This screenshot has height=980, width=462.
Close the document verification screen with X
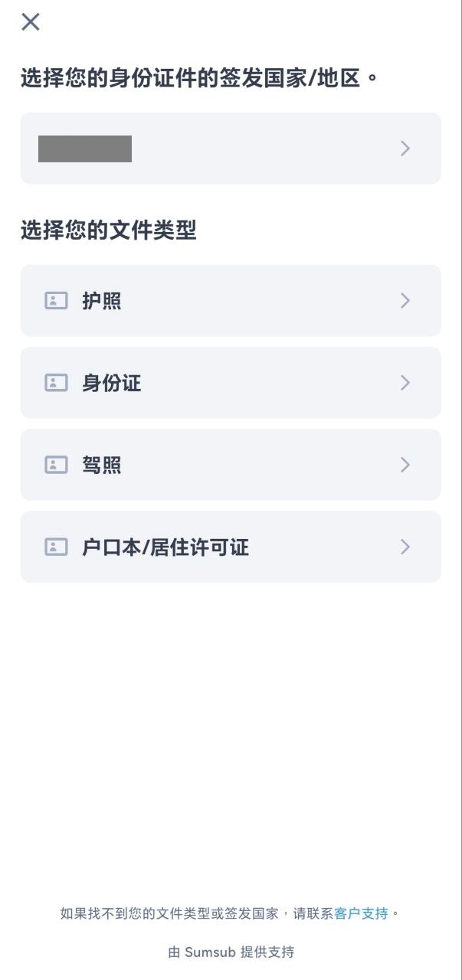click(31, 21)
